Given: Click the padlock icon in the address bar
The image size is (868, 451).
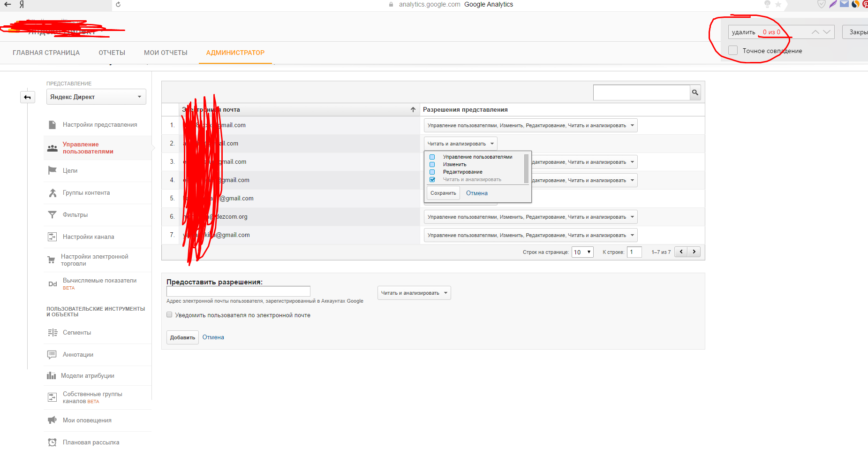Looking at the screenshot, I should pyautogui.click(x=391, y=5).
